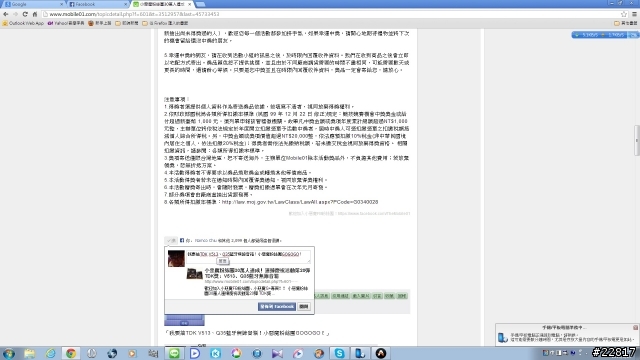Switch to the Facebook tab
The width and height of the screenshot is (640, 360).
tap(97, 4)
